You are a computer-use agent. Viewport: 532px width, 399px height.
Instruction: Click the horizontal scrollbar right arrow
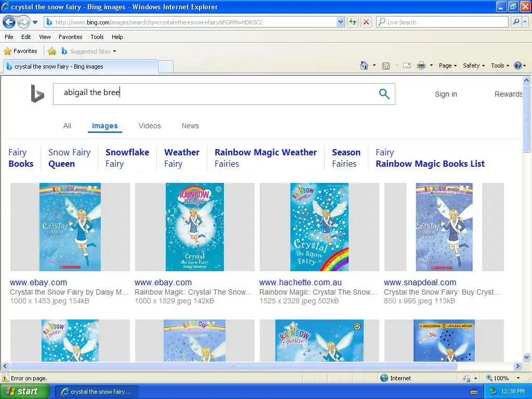[518, 366]
